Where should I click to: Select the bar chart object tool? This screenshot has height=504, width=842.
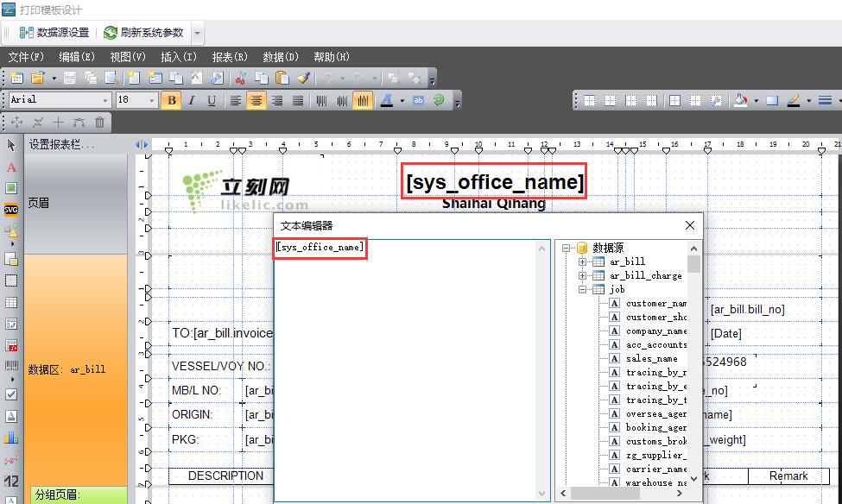coord(11,438)
